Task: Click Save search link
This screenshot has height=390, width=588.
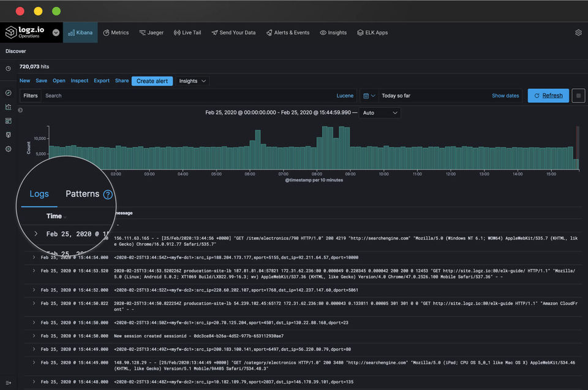Action: 41,81
